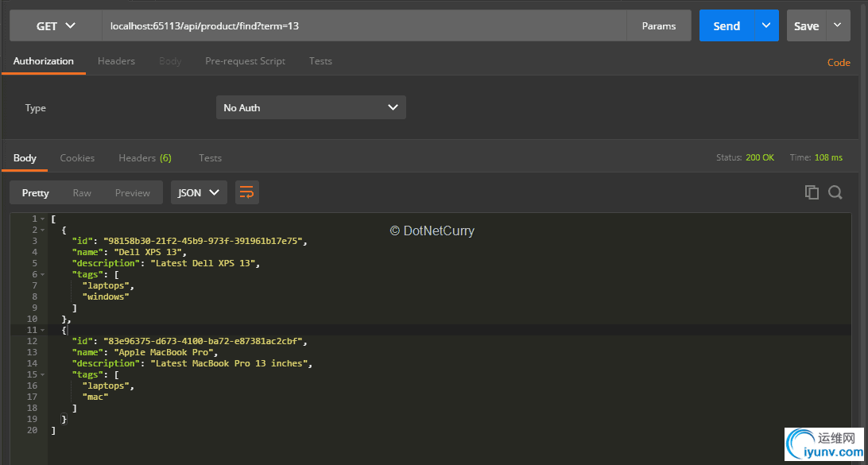Toggle the line wrap icon
This screenshot has width=868, height=465.
247,192
